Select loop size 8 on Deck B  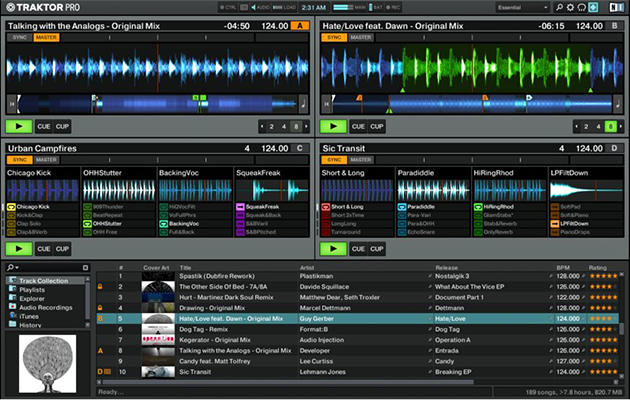click(x=611, y=127)
